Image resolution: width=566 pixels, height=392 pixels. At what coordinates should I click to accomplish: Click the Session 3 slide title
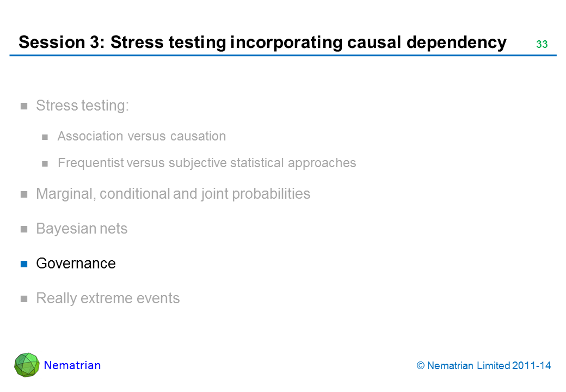pos(262,42)
